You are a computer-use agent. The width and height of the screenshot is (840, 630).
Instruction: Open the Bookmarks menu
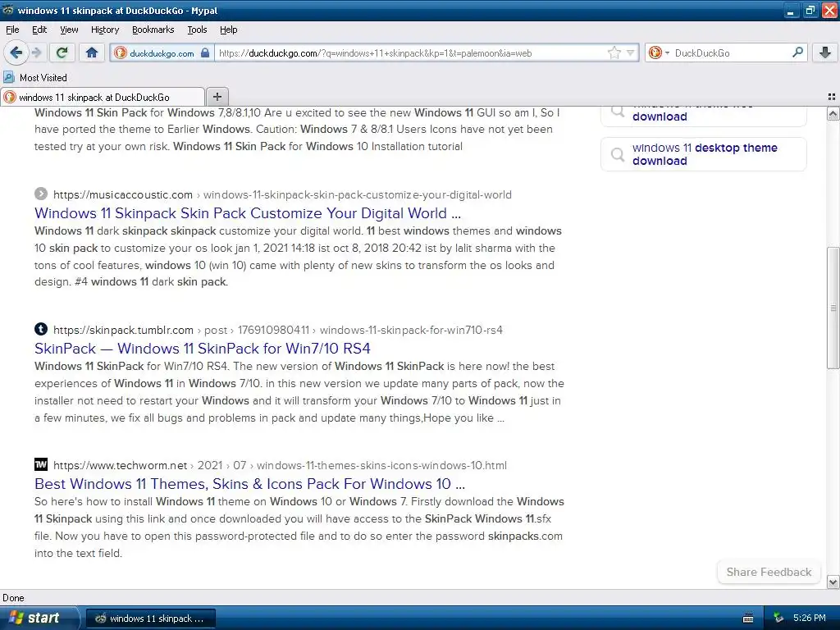click(153, 30)
